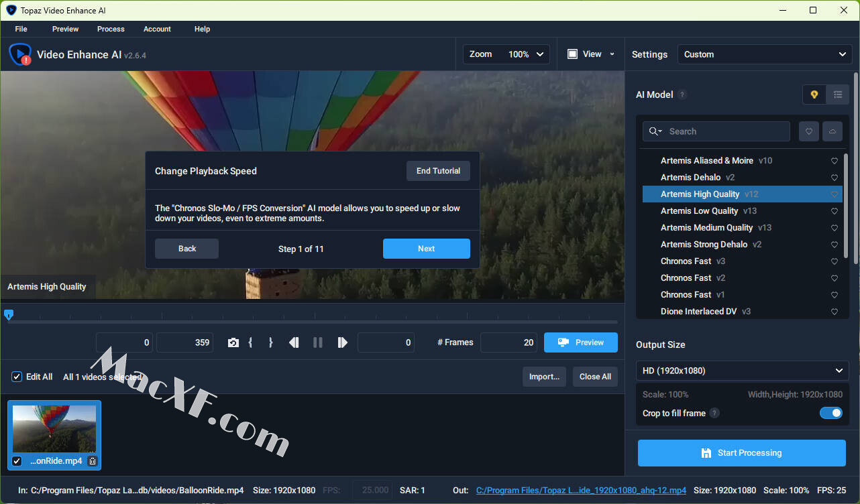Switch to models list view icon
The width and height of the screenshot is (860, 504).
click(838, 94)
